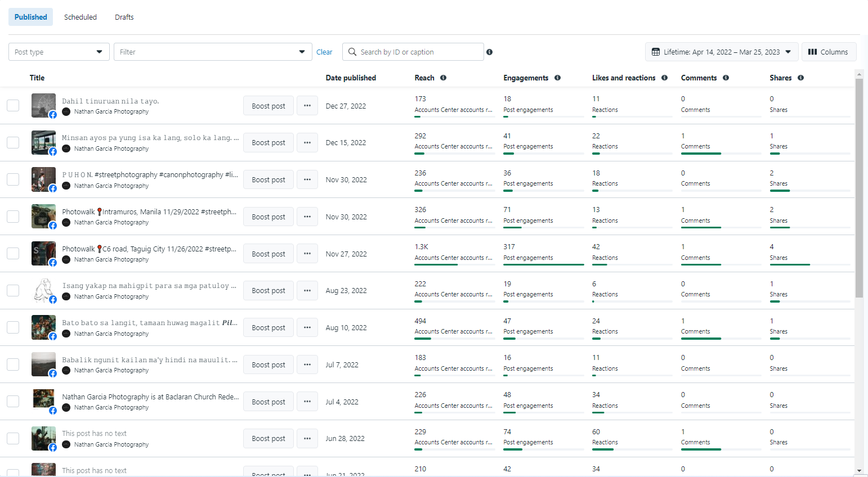This screenshot has height=477, width=868.
Task: Switch to the Drafts tab
Action: pyautogui.click(x=124, y=17)
